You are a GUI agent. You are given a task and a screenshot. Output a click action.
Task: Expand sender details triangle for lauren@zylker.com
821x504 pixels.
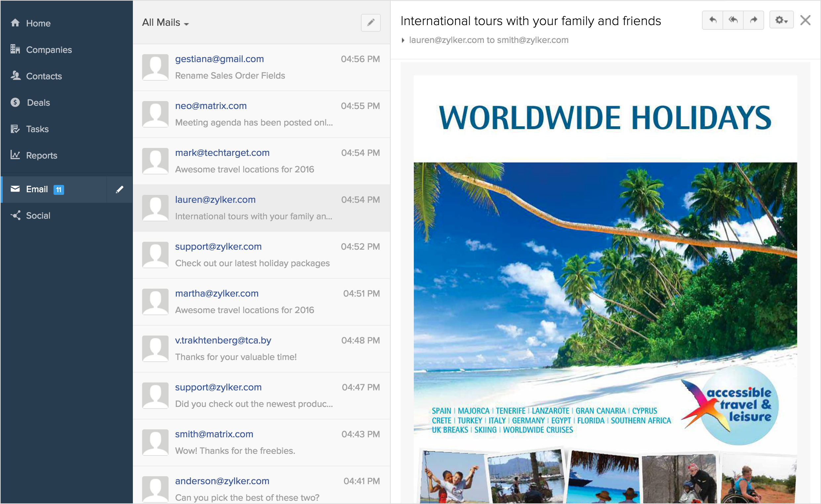[403, 40]
